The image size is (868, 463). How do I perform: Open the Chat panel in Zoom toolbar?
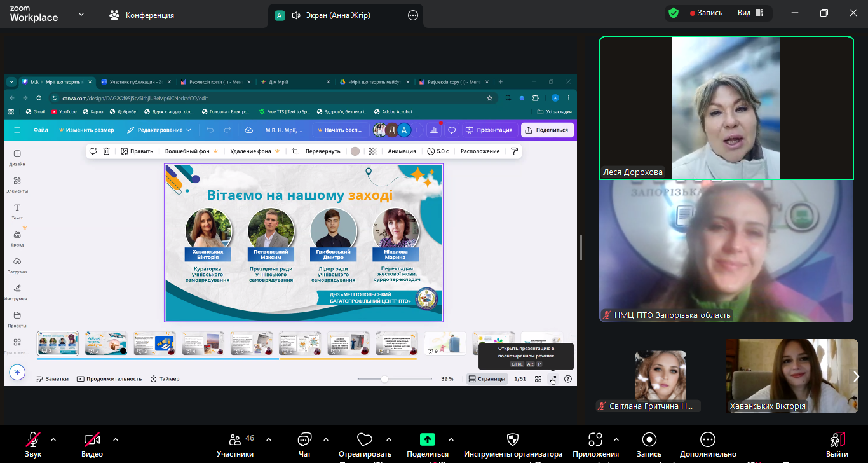(x=304, y=439)
